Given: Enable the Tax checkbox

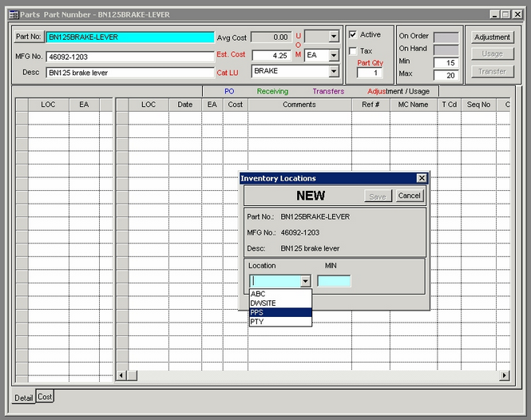Looking at the screenshot, I should click(354, 51).
